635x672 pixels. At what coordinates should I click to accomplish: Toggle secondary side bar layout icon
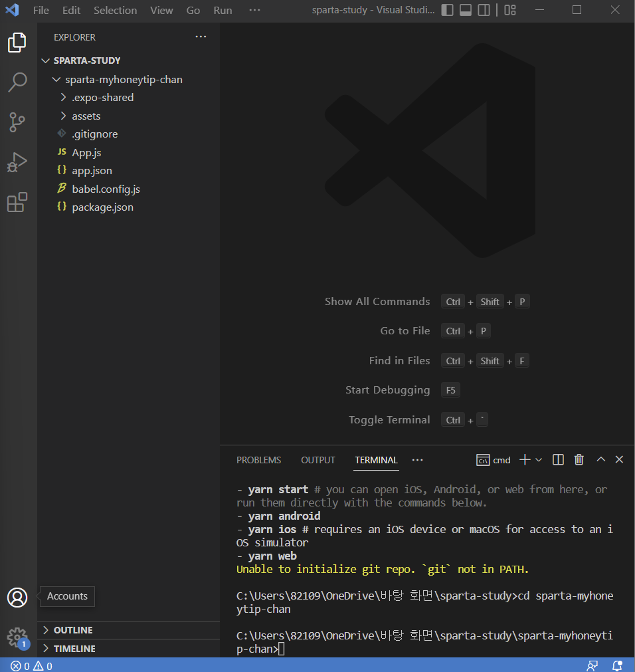(x=484, y=10)
